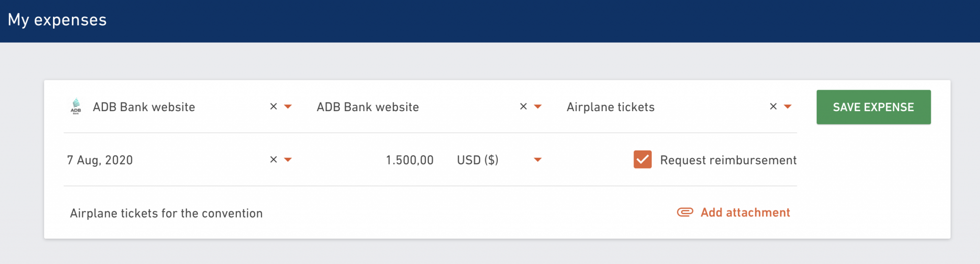The image size is (980, 264).
Task: Click the expense description text field
Action: 364,213
